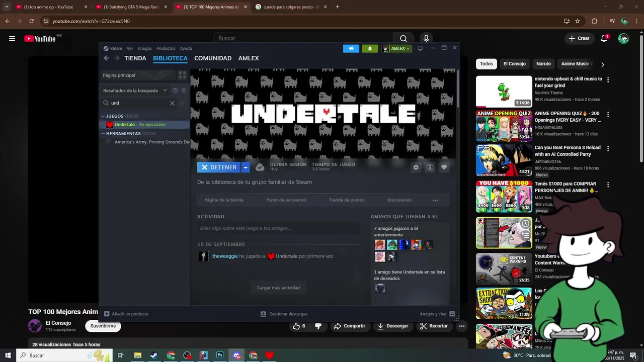This screenshot has width=644, height=362.
Task: Show recent activity clock filter in library
Action: pos(175,90)
